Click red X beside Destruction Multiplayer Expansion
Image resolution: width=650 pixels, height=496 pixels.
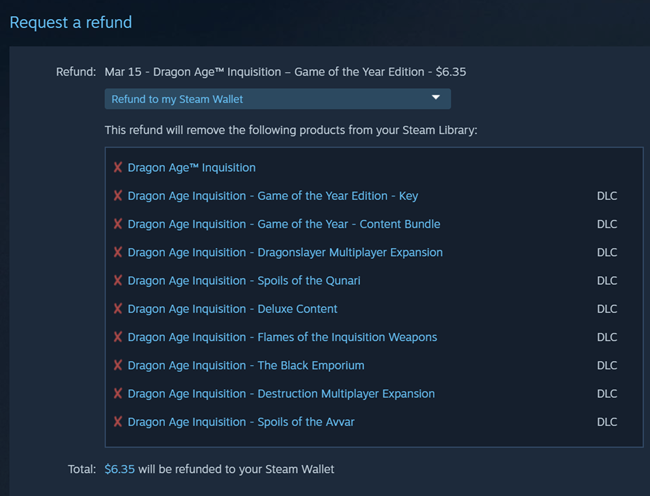(118, 394)
